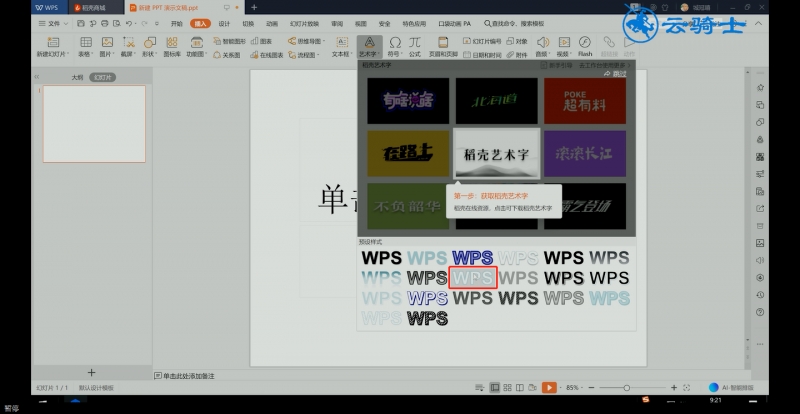Select the 截屏 screenshot tool

coord(128,46)
